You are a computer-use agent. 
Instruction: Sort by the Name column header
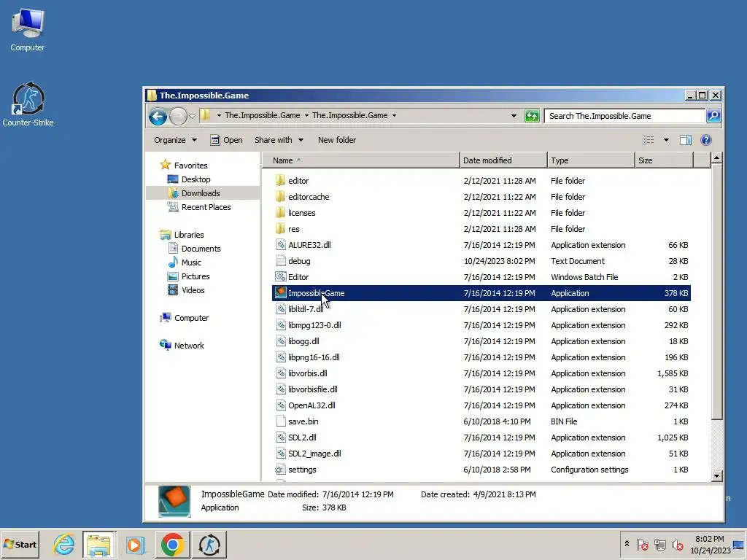[361, 160]
